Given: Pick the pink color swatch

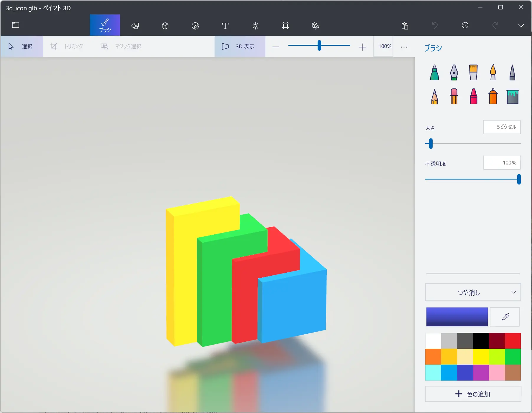Looking at the screenshot, I should click(x=497, y=373).
